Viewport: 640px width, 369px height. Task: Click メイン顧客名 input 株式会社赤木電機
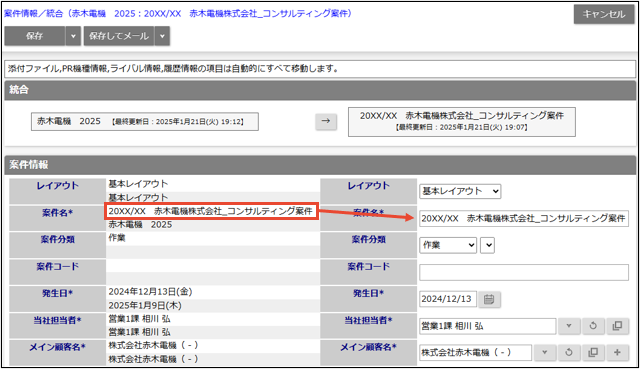point(475,352)
